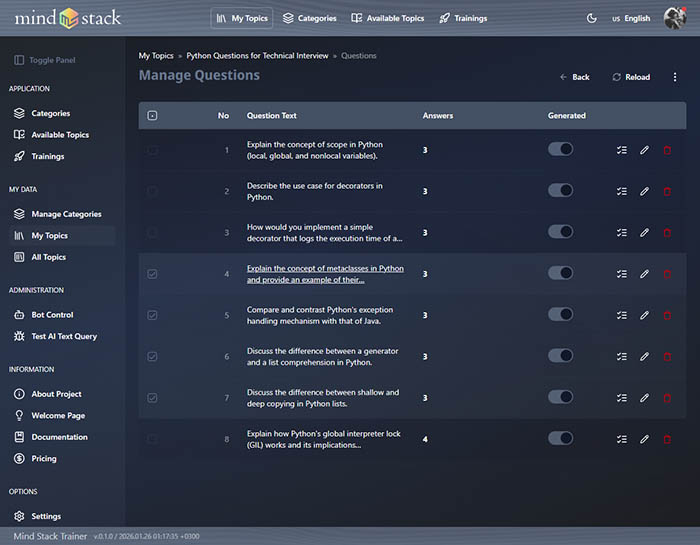This screenshot has width=700, height=545.
Task: Reload the questions list
Action: pyautogui.click(x=631, y=77)
